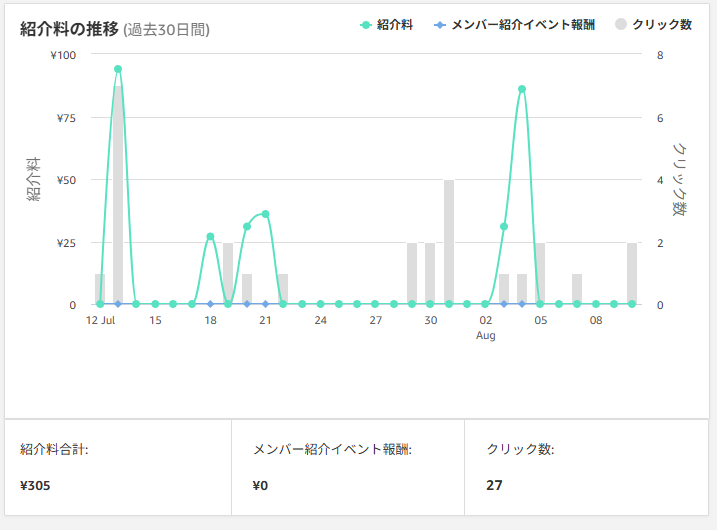The width and height of the screenshot is (717, 530).
Task: Click the 紹介料 data point on 21 July
Action: [x=265, y=214]
